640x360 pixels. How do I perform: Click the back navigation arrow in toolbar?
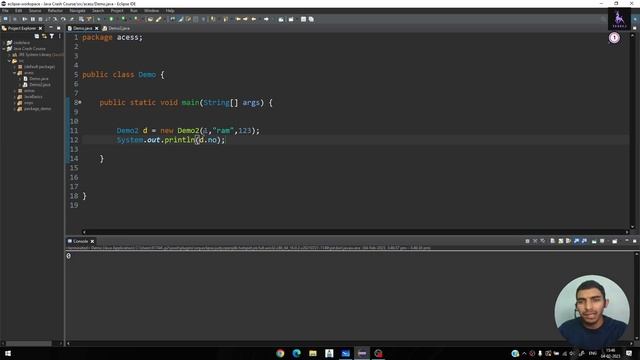coord(254,19)
